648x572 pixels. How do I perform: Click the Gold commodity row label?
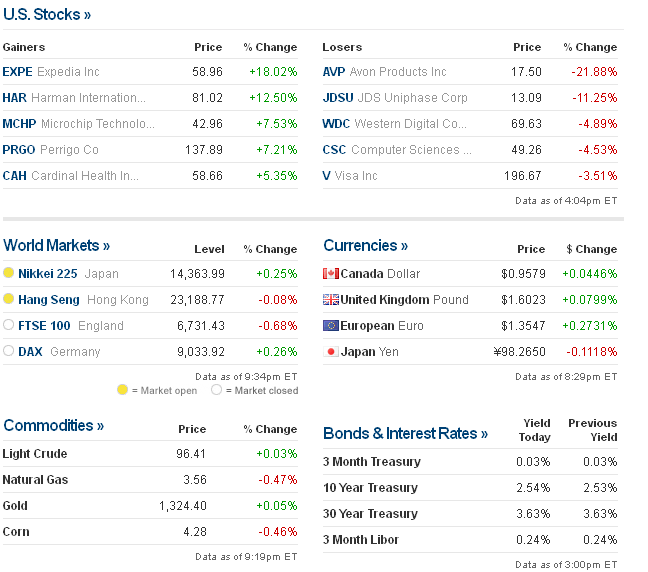coord(15,506)
